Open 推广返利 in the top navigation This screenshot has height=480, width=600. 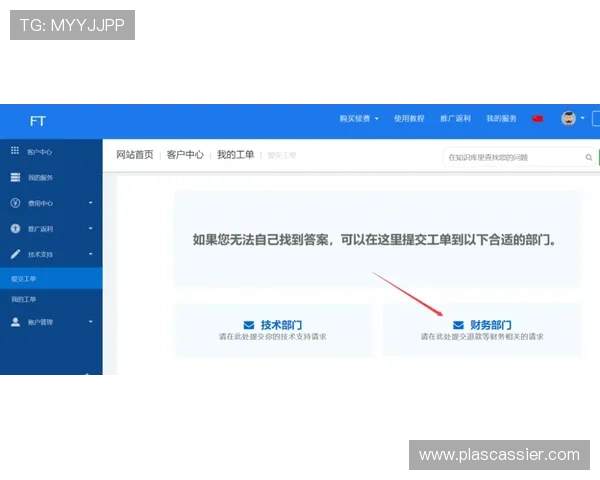(455, 119)
